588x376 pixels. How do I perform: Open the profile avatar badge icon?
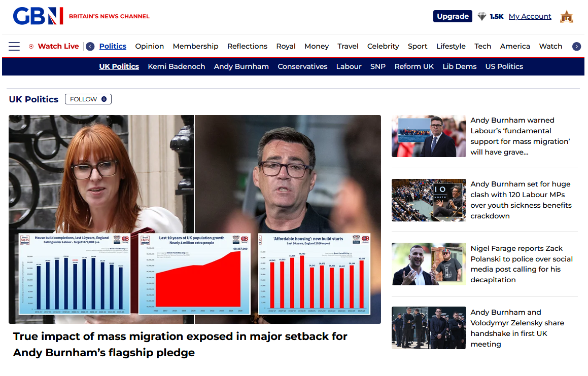tap(567, 17)
